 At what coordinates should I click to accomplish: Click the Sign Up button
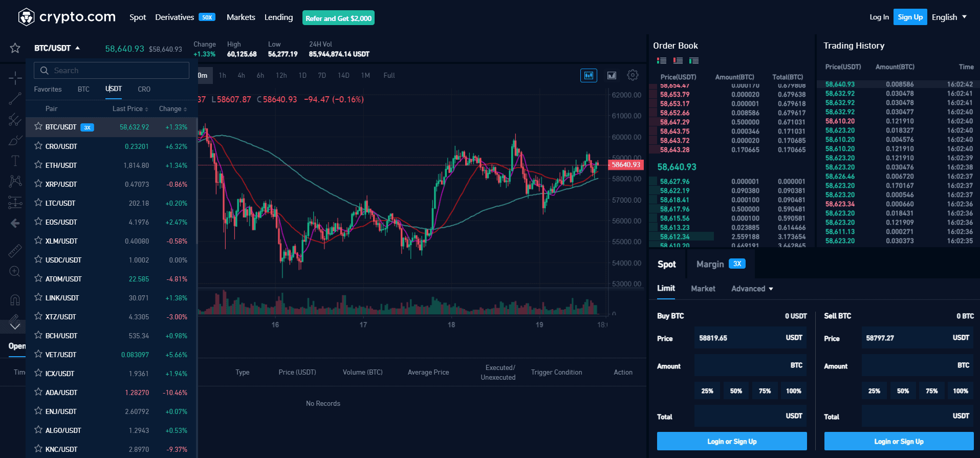point(910,17)
